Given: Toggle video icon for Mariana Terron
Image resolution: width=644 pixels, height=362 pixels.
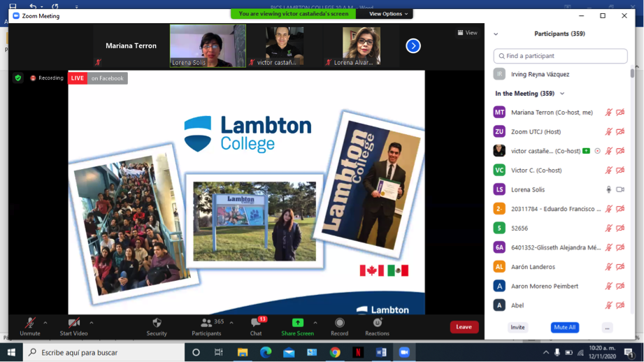Looking at the screenshot, I should click(620, 113).
